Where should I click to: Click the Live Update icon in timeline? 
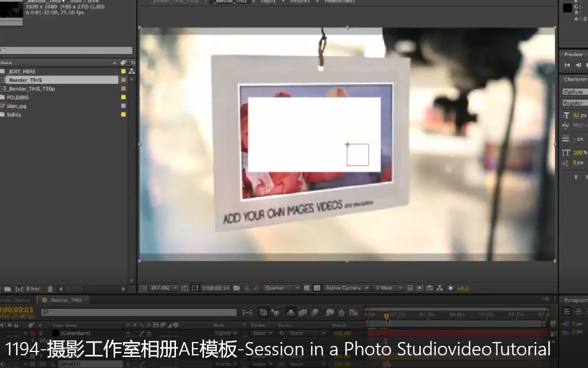point(264,312)
